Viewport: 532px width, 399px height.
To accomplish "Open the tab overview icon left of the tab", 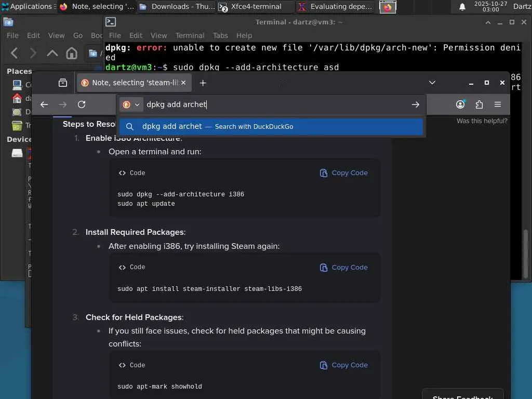I will 63,83.
